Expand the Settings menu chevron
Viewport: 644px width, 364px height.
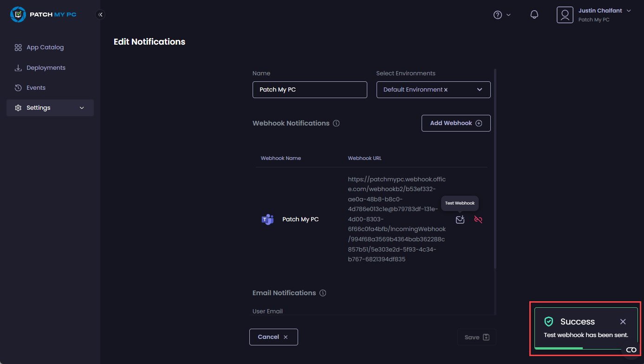(82, 108)
